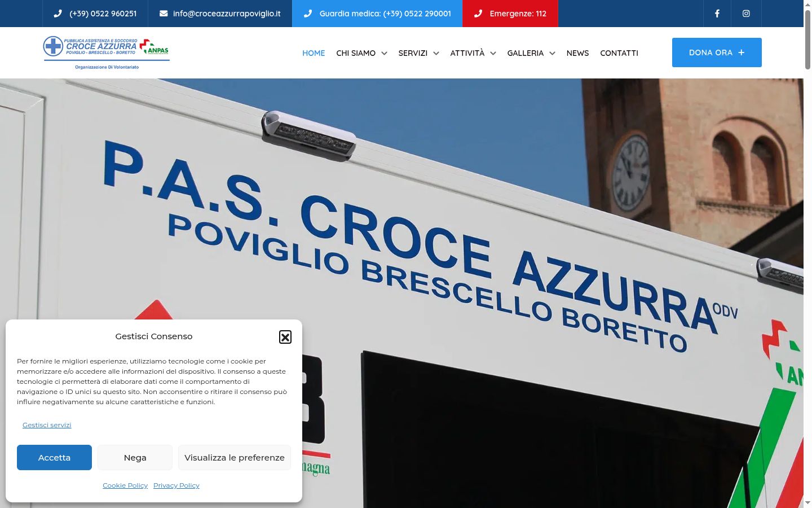
Task: Click Guardia medica phone number
Action: tap(385, 14)
